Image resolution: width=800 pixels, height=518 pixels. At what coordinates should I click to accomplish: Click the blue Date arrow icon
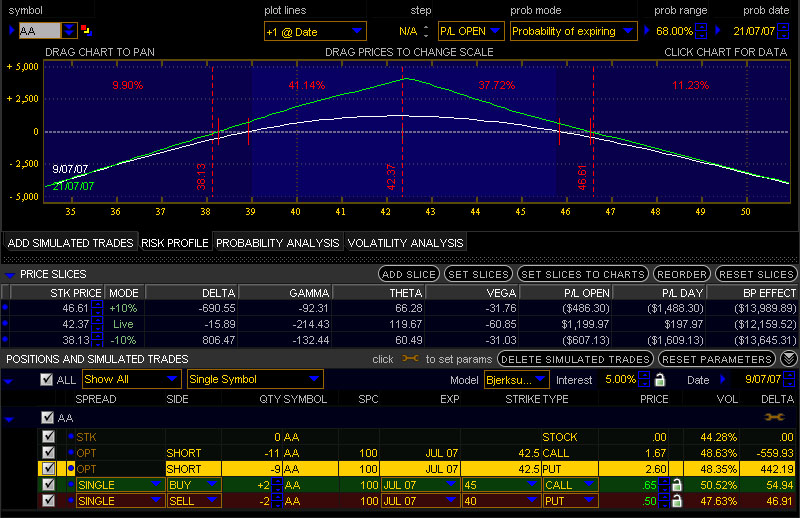click(725, 380)
